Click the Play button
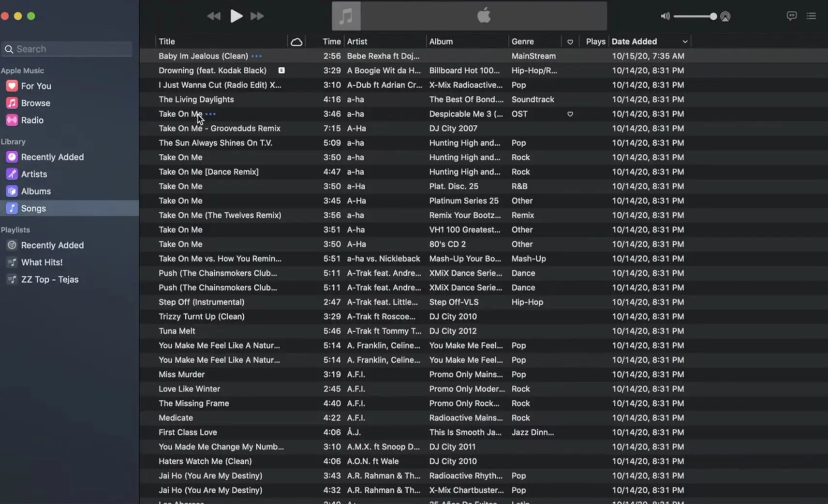This screenshot has height=504, width=828. click(x=236, y=16)
